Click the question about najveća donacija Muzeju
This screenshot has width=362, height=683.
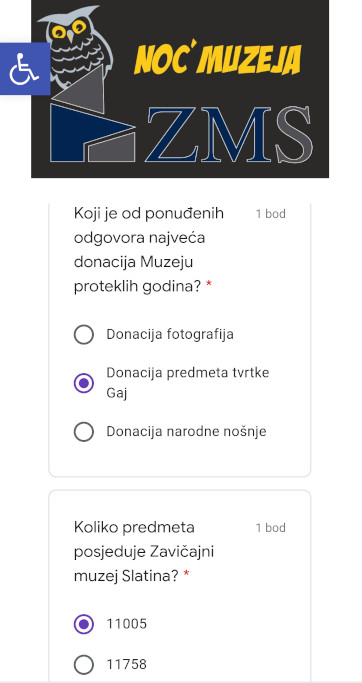tap(149, 250)
